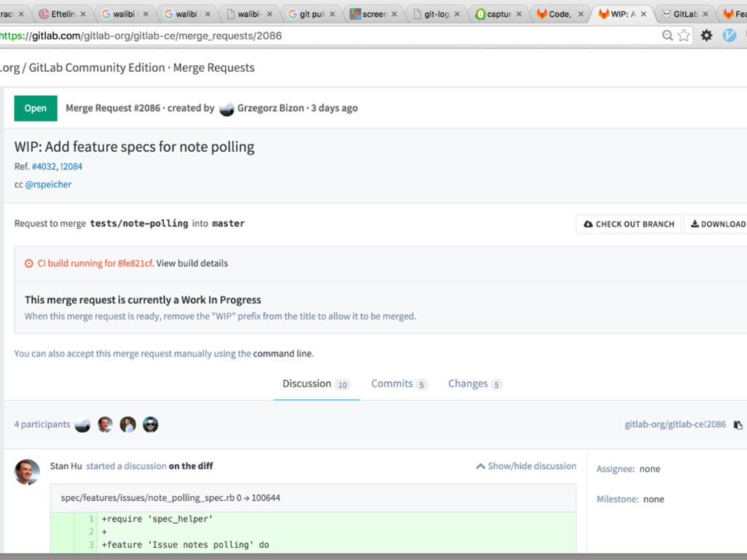Click CI build running clock icon
This screenshot has width=747, height=560.
click(x=28, y=263)
